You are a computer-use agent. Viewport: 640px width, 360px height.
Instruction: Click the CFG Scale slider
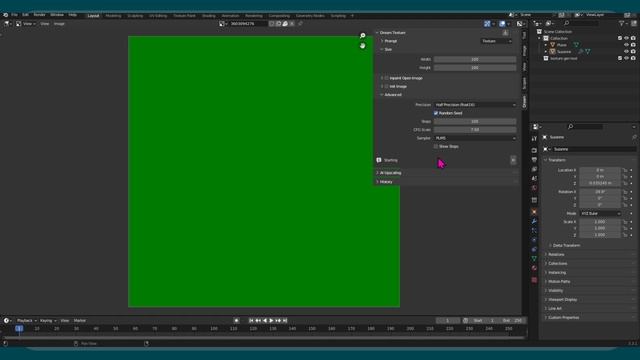coord(475,130)
